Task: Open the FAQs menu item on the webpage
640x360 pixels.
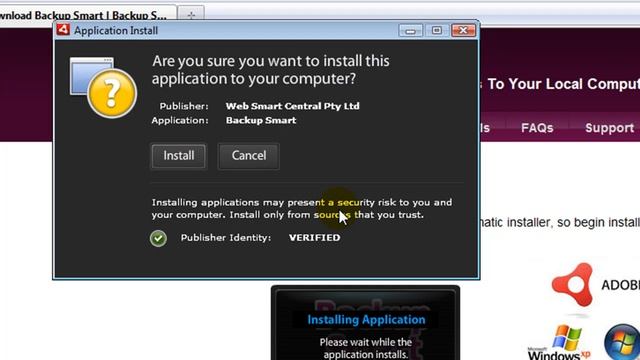Action: pos(537,128)
